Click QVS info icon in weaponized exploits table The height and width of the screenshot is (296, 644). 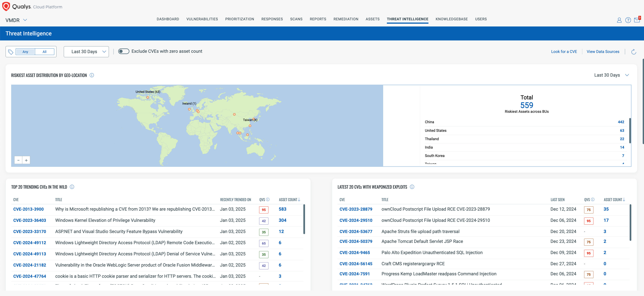[593, 199]
